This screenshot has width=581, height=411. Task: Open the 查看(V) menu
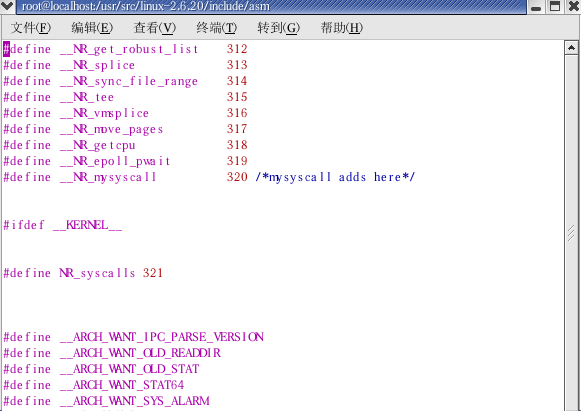click(155, 28)
